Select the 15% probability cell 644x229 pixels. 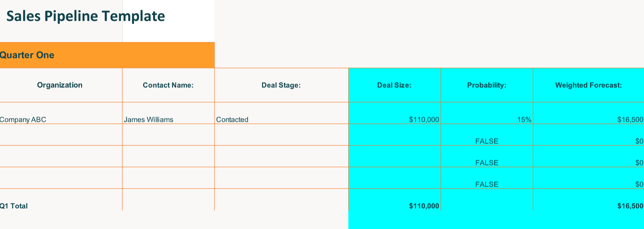coord(487,113)
